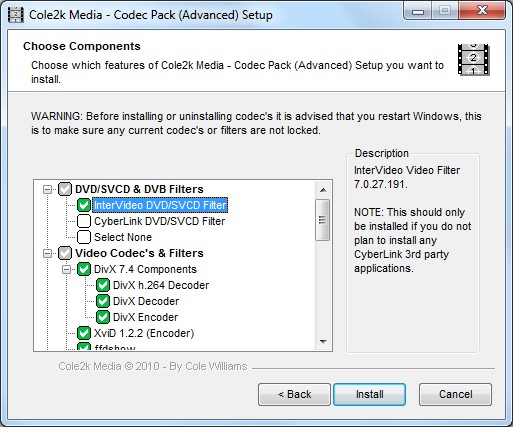Click the Install button
This screenshot has width=513, height=427.
370,394
